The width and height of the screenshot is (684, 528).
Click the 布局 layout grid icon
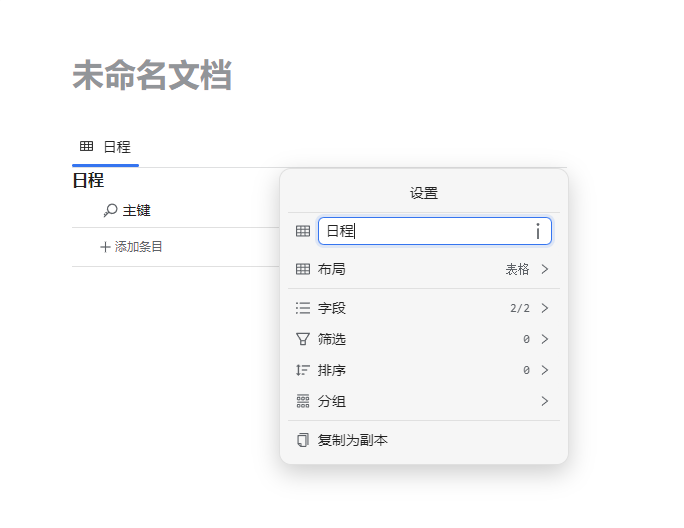[x=303, y=269]
